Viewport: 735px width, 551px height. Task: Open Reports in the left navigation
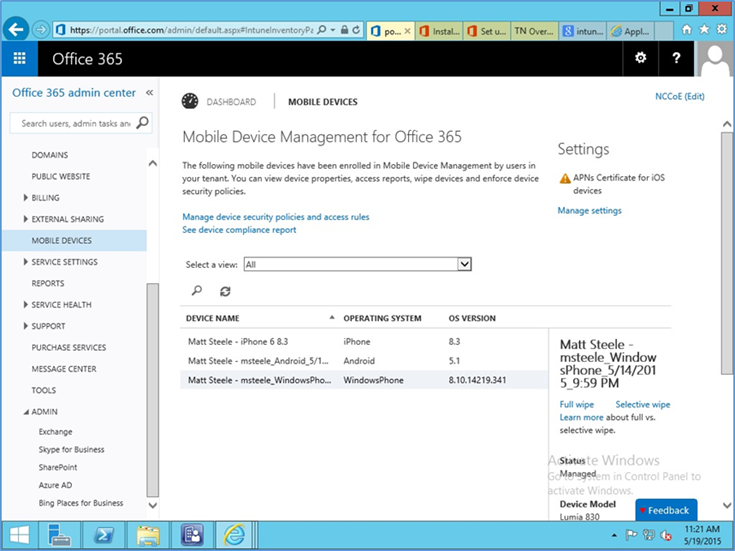(48, 284)
